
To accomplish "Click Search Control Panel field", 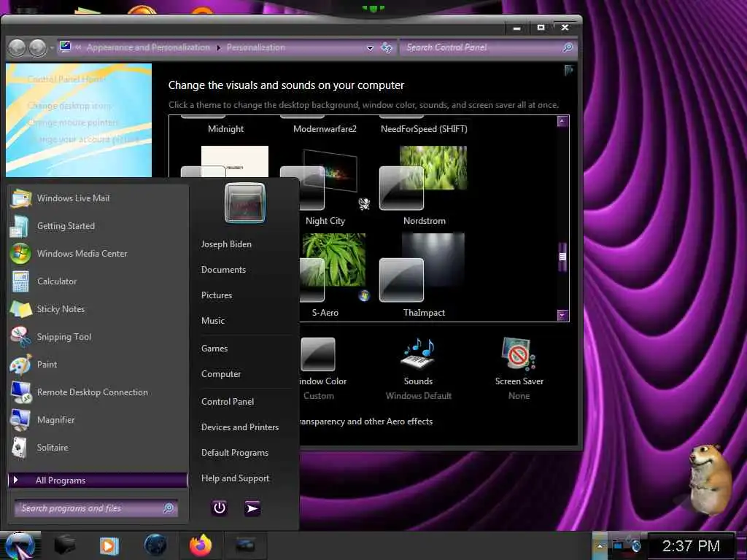I will tap(481, 47).
